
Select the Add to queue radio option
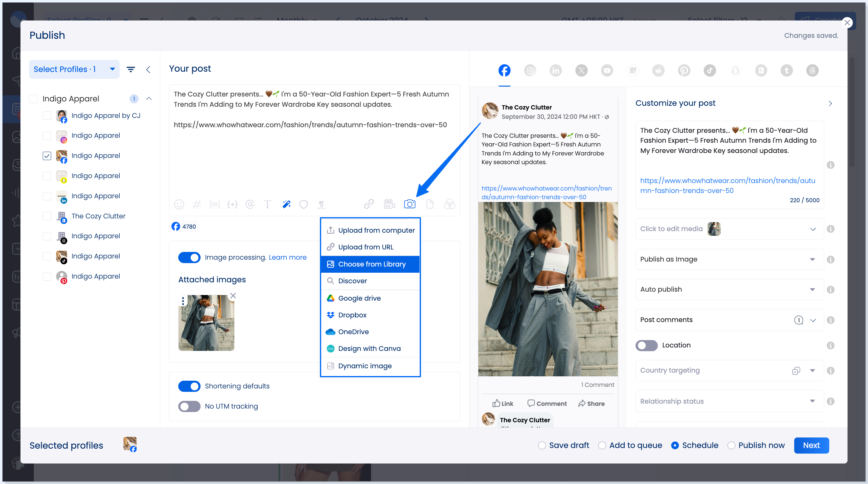(x=602, y=445)
